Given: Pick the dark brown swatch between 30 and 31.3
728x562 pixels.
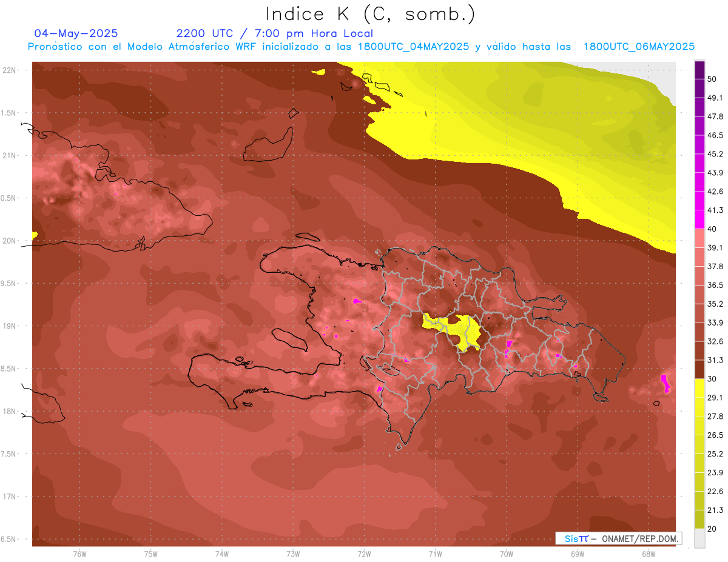Looking at the screenshot, I should coord(699,369).
